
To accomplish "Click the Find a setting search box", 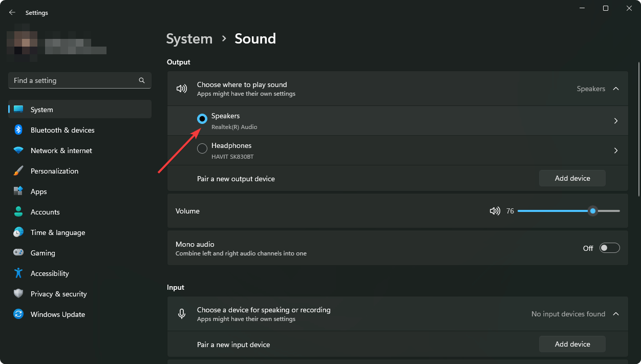I will click(x=74, y=80).
